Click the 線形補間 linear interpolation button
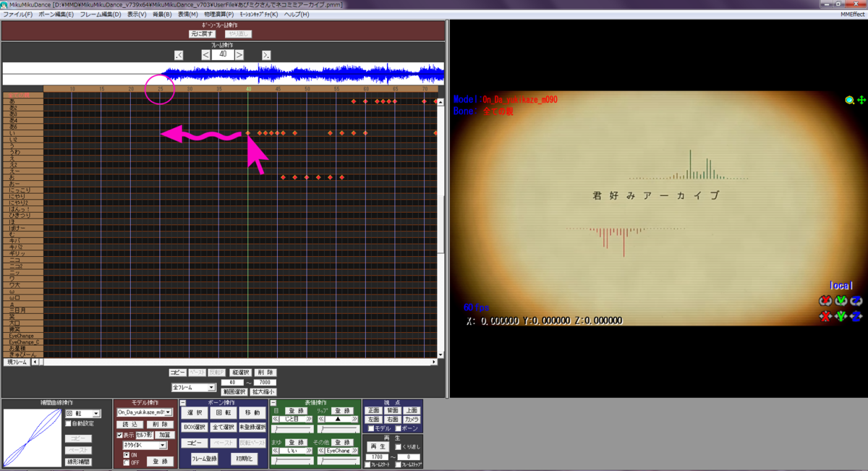Viewport: 868px width, 471px height. 78,462
